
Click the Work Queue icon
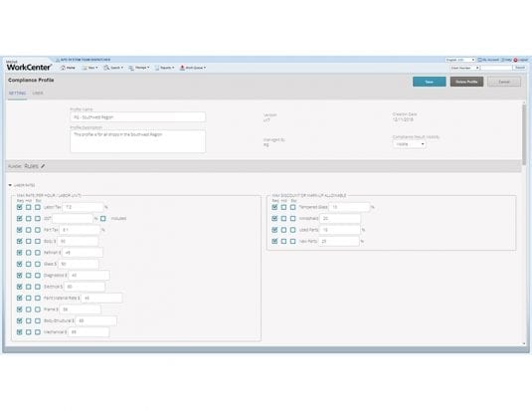tap(182, 68)
